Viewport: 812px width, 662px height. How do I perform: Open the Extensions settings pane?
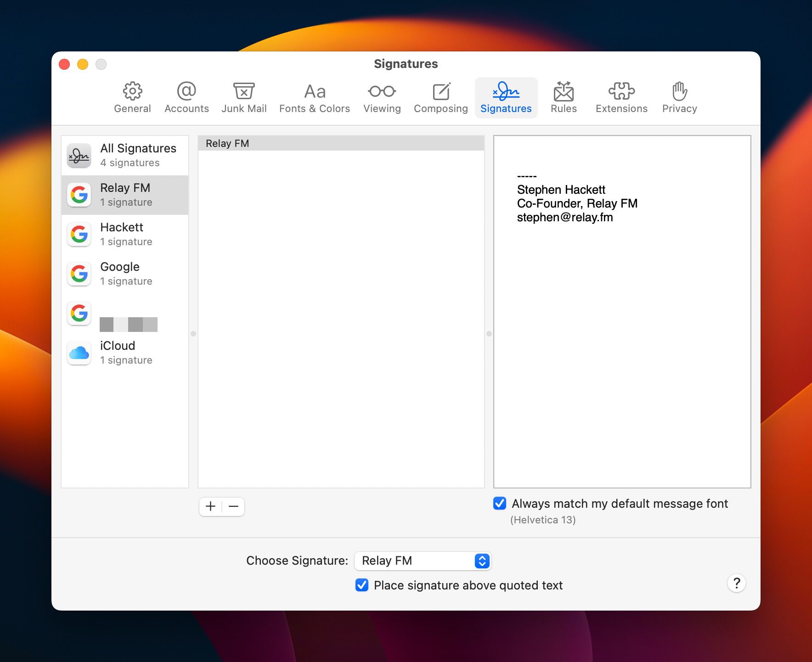pos(621,96)
